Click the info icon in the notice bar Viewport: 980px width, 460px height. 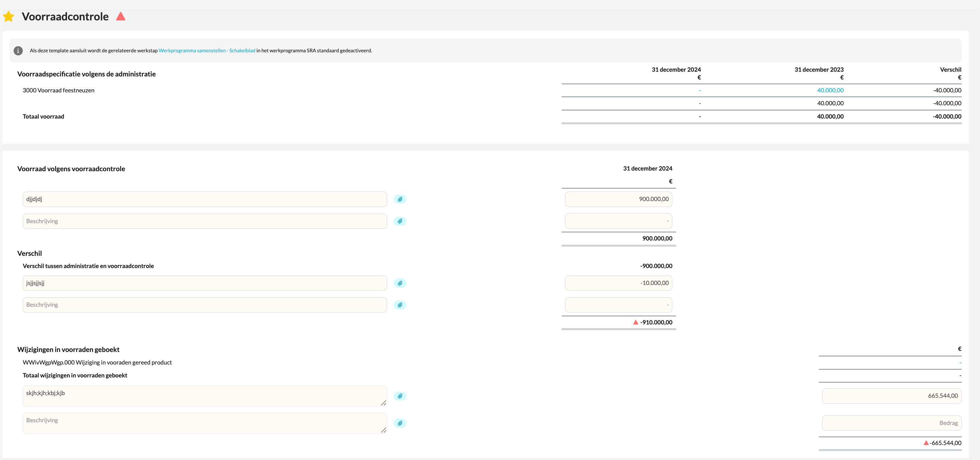18,51
